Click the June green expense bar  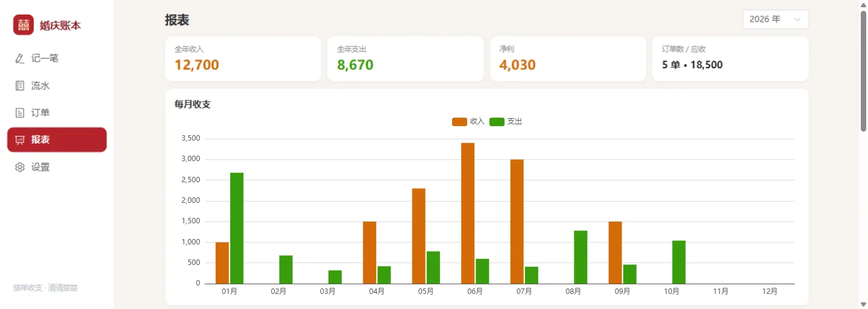(x=482, y=271)
